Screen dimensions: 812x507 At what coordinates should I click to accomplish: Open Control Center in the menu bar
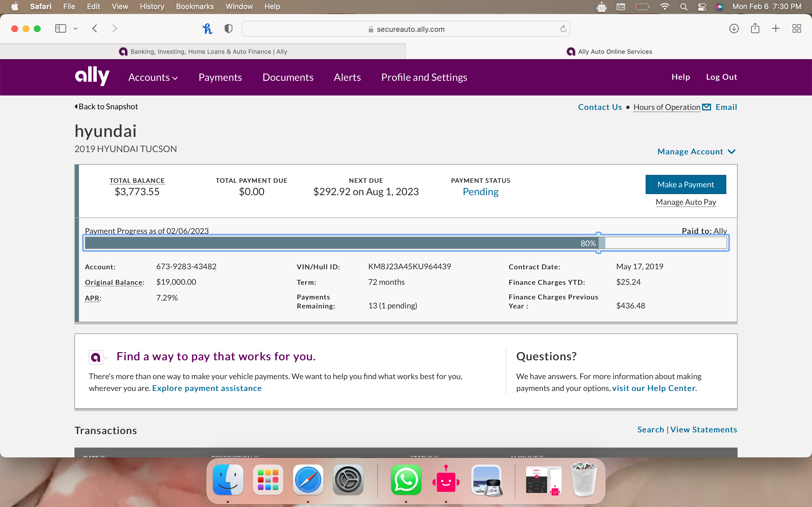click(x=701, y=7)
